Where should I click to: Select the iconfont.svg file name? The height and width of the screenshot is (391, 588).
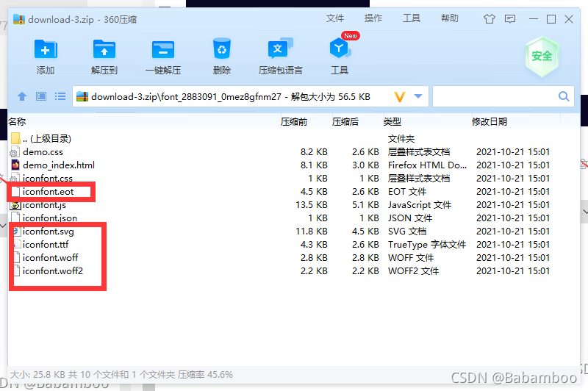[48, 232]
